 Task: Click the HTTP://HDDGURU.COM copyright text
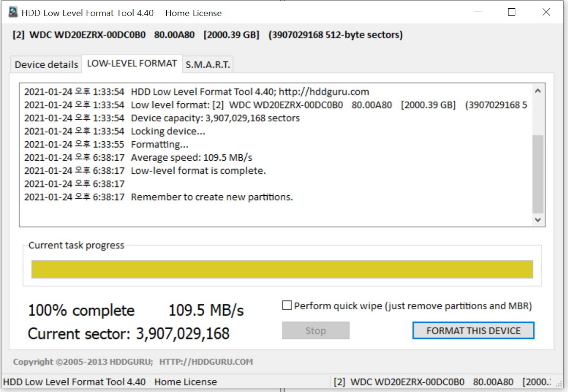206,362
